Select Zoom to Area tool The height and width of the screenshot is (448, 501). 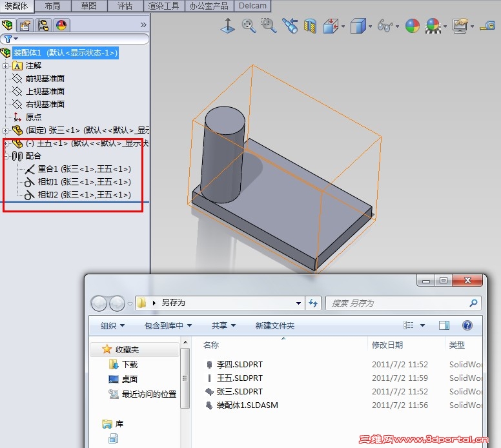[269, 26]
